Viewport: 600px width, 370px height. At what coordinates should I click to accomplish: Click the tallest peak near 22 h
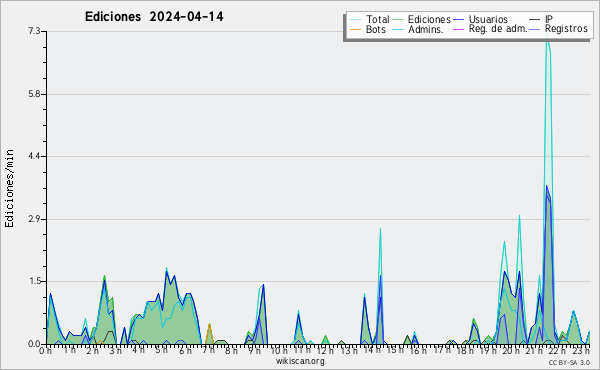547,36
